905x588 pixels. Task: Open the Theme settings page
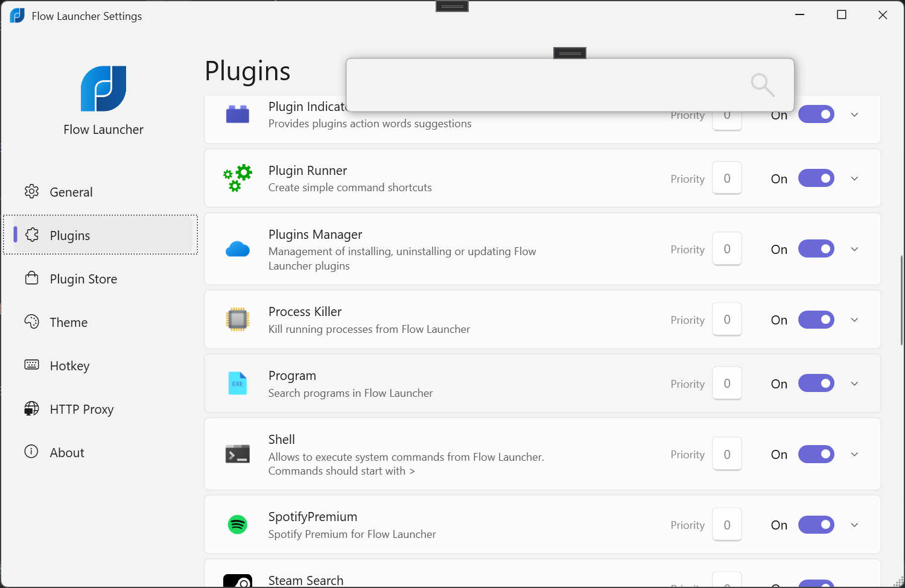(100, 322)
